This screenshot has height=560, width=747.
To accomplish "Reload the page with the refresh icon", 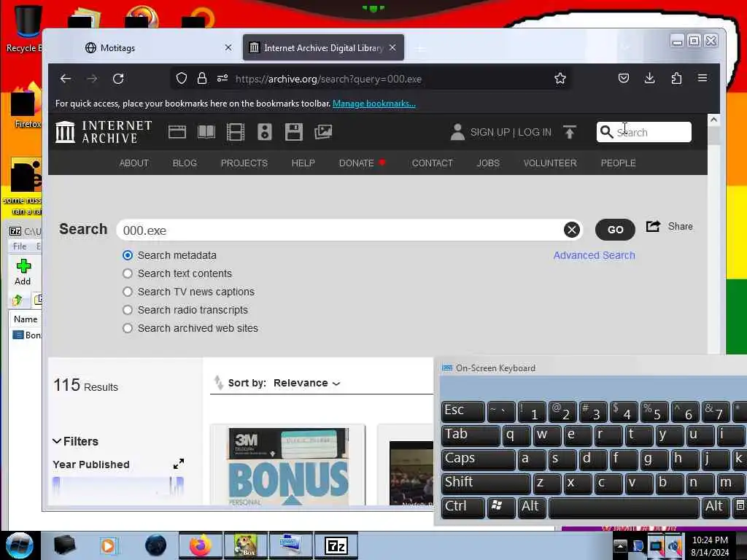I will tap(118, 79).
